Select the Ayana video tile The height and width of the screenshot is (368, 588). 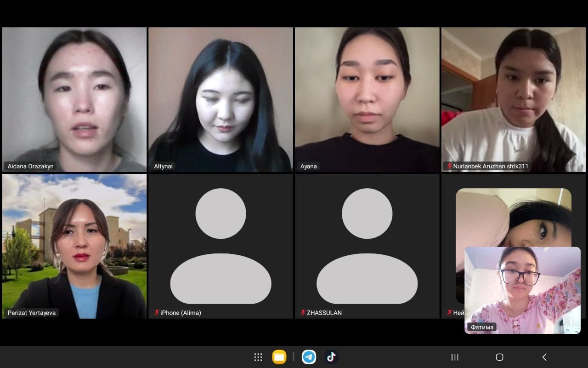point(367,99)
